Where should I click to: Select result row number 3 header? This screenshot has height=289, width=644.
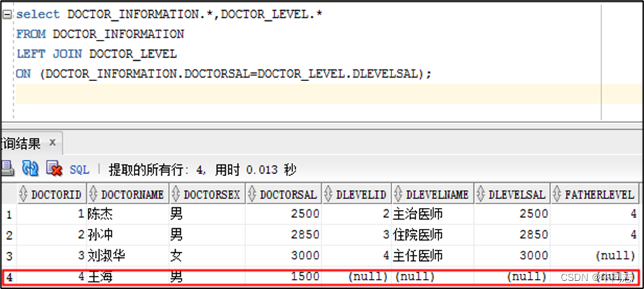[x=9, y=256]
